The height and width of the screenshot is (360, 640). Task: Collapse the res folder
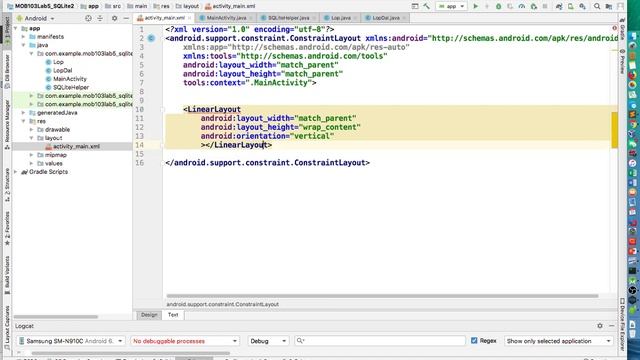[x=24, y=121]
